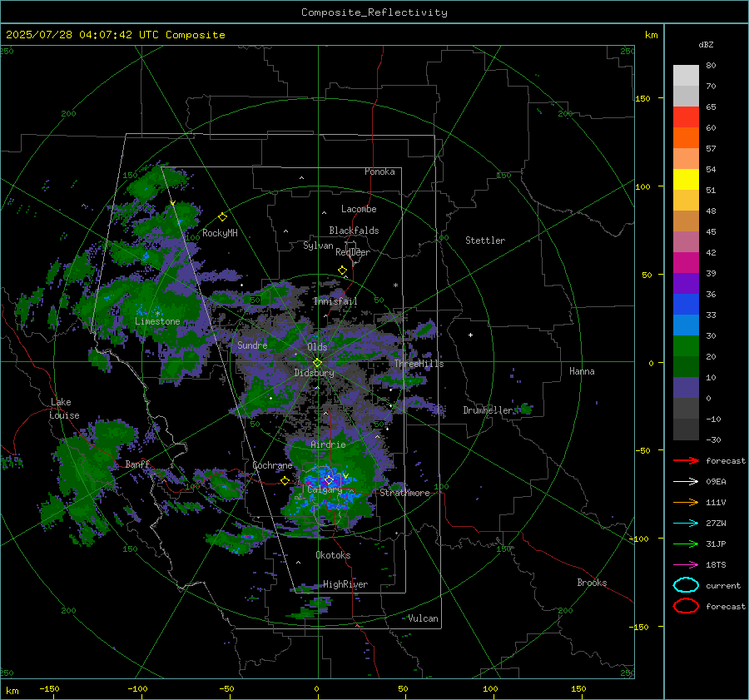This screenshot has width=749, height=700.
Task: Click the red forecast arrow in legend
Action: 686,460
